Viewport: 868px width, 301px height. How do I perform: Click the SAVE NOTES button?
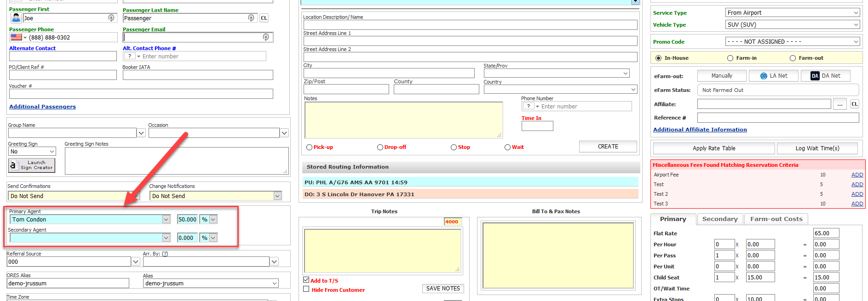[443, 289]
